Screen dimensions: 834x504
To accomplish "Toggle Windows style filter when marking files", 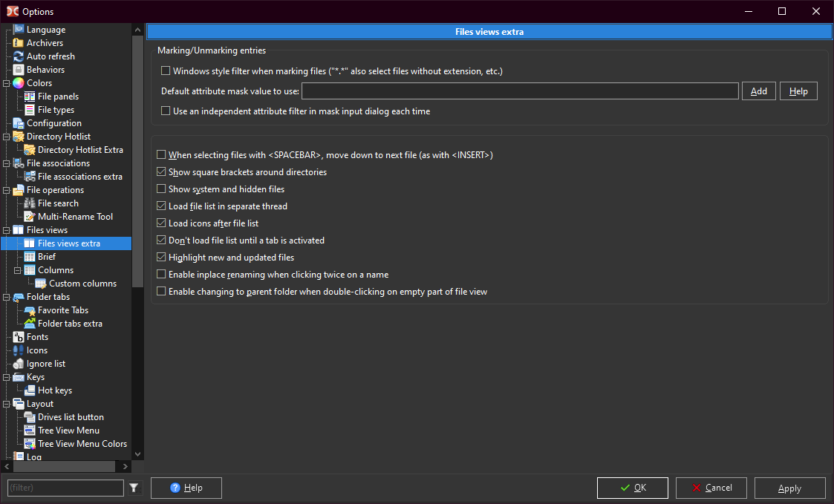I will pyautogui.click(x=166, y=71).
